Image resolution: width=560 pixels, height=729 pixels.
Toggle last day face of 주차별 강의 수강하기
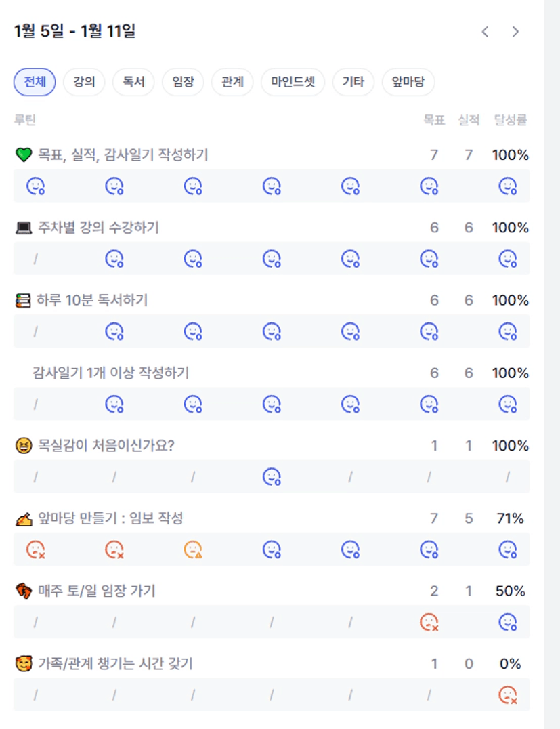(x=508, y=258)
